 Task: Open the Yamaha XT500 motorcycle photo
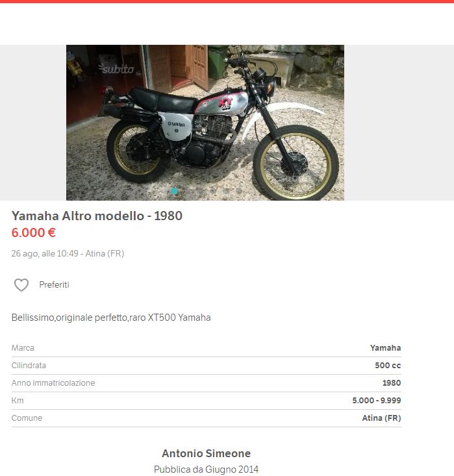tap(205, 123)
